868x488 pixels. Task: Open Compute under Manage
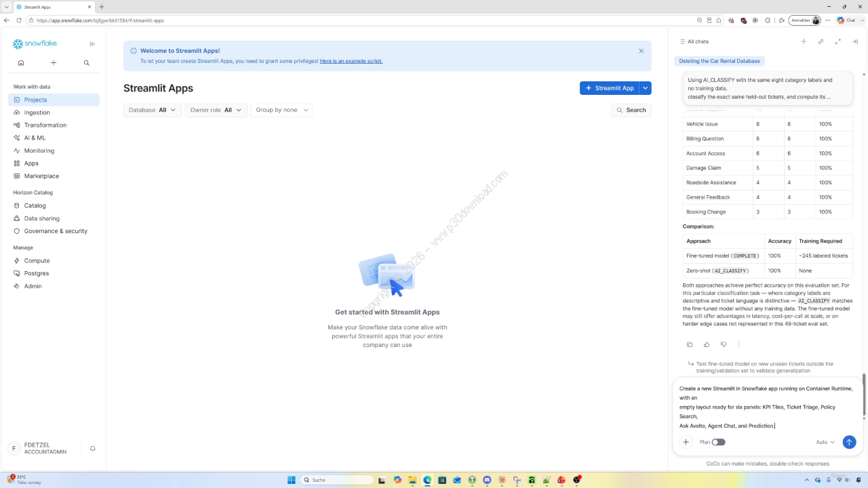[54, 261]
